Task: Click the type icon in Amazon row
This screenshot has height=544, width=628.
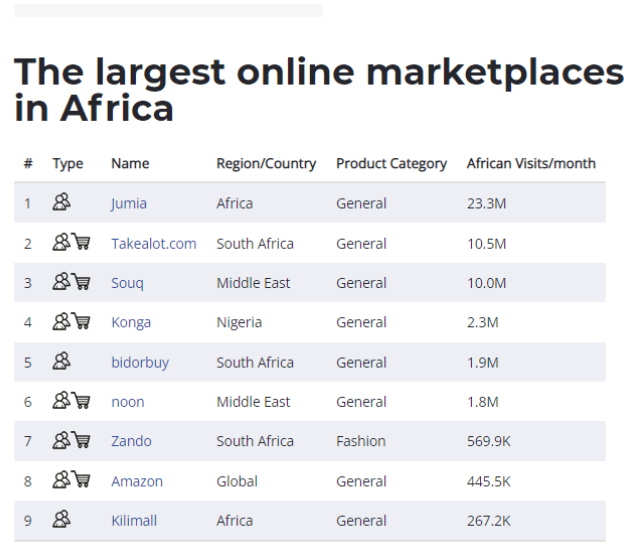Action: [71, 481]
